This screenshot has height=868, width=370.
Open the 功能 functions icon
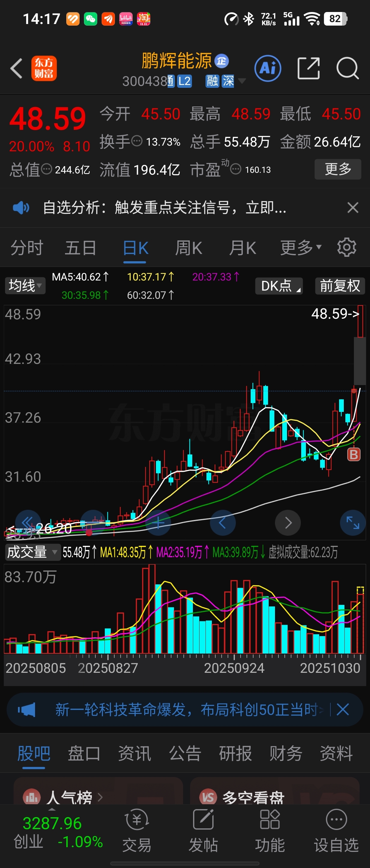pos(270,819)
